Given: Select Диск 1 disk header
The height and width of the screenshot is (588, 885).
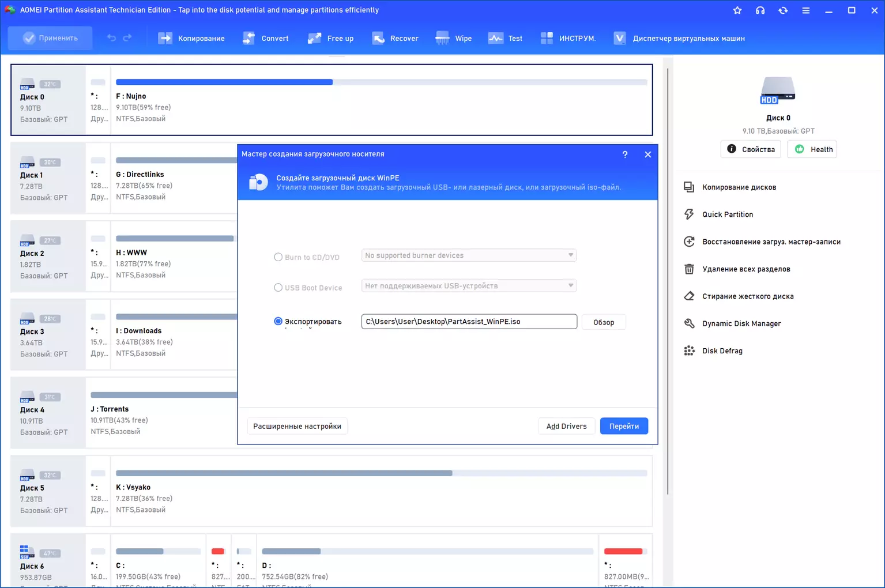Looking at the screenshot, I should coord(48,178).
